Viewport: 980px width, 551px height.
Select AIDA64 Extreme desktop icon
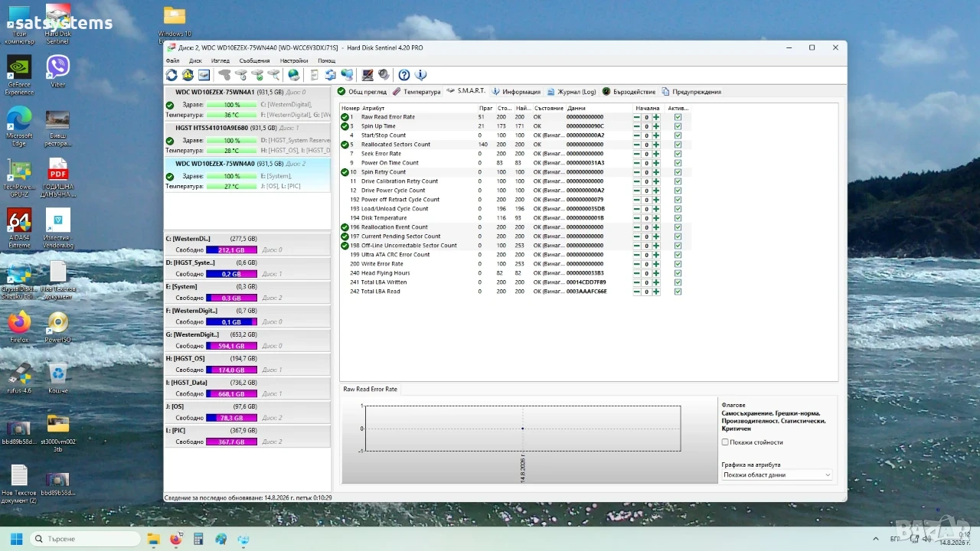tap(19, 229)
